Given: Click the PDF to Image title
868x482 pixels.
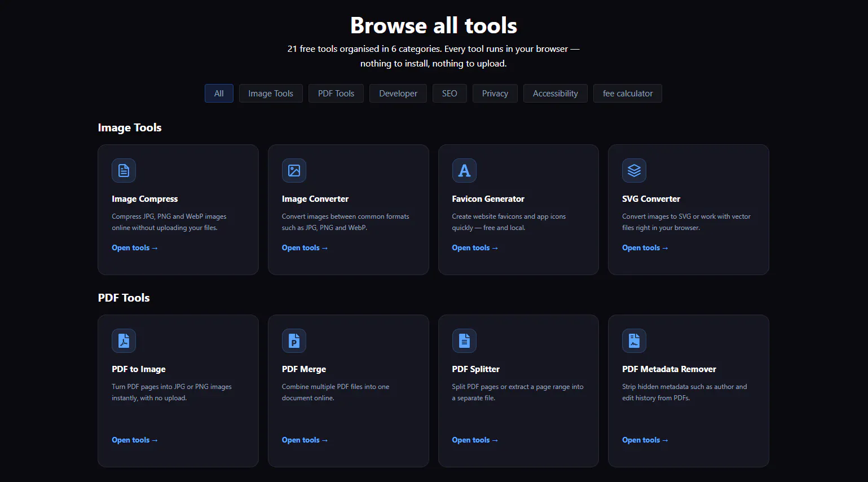Looking at the screenshot, I should tap(139, 369).
